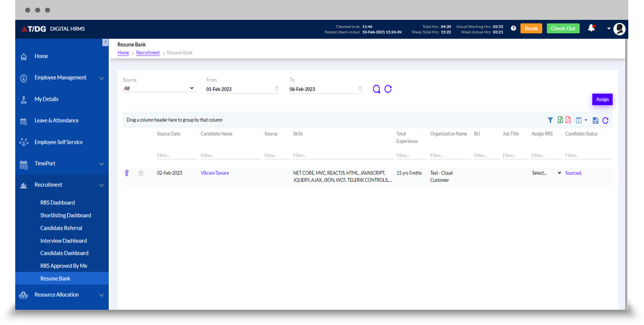This screenshot has height=325, width=644.
Task: Click the Employee Management sidebar icon
Action: click(x=24, y=78)
